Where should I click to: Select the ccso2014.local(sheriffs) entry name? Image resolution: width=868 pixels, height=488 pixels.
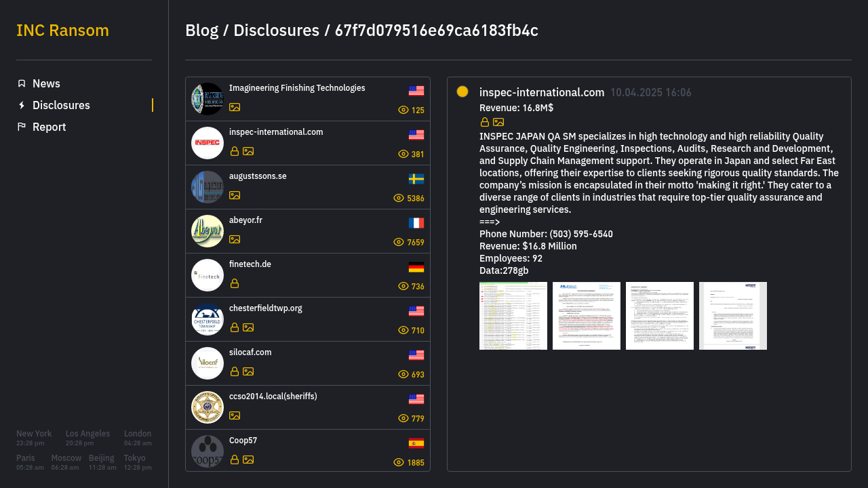pos(273,396)
